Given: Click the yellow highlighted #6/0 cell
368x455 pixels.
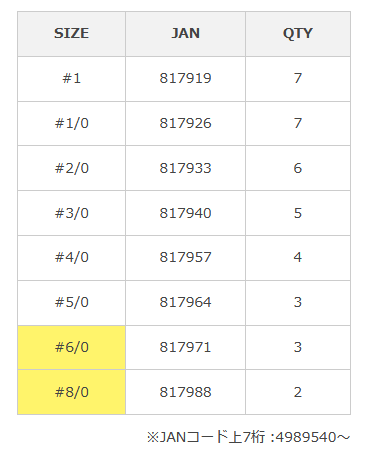Looking at the screenshot, I should (71, 348).
